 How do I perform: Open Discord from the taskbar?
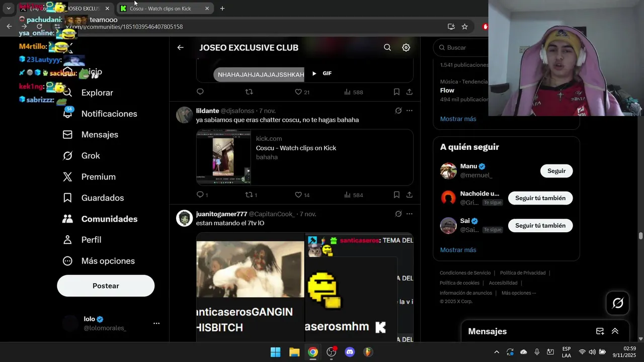[350, 352]
